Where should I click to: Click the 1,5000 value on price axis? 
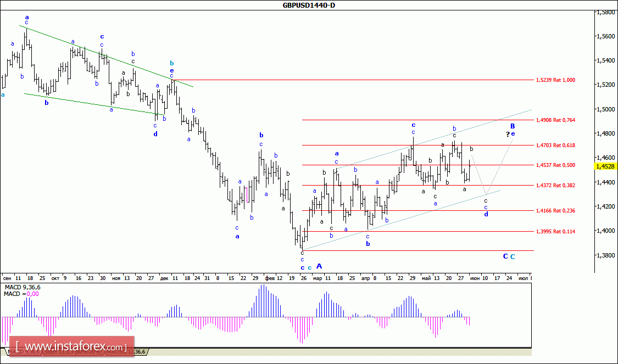[606, 109]
